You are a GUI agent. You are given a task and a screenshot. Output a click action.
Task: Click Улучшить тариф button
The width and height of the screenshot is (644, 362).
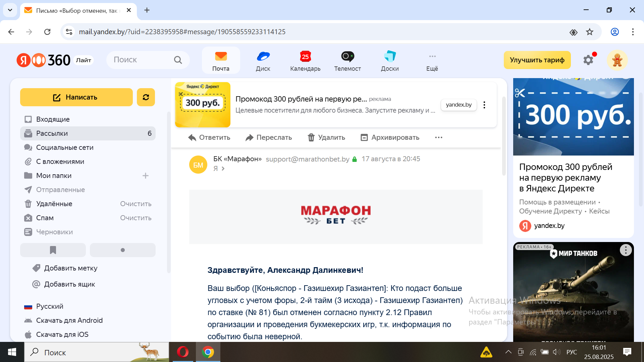[537, 60]
